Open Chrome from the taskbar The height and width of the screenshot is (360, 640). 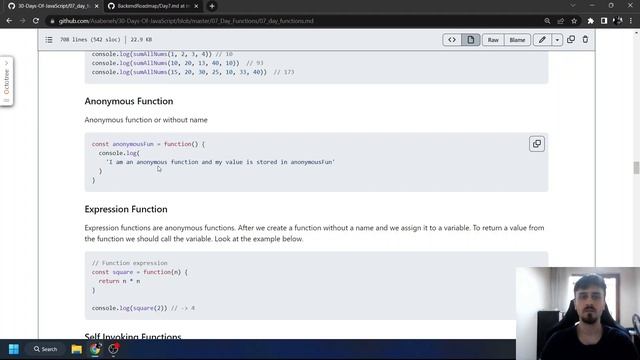95,349
